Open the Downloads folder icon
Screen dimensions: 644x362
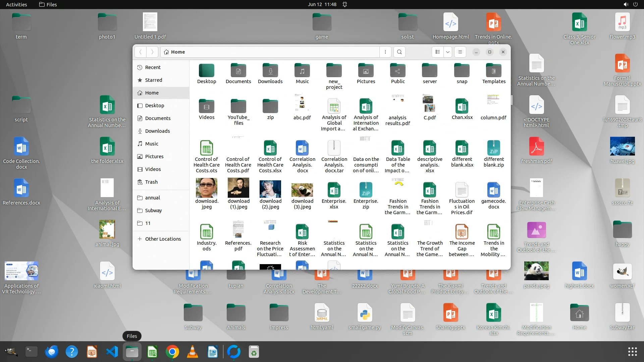click(270, 71)
